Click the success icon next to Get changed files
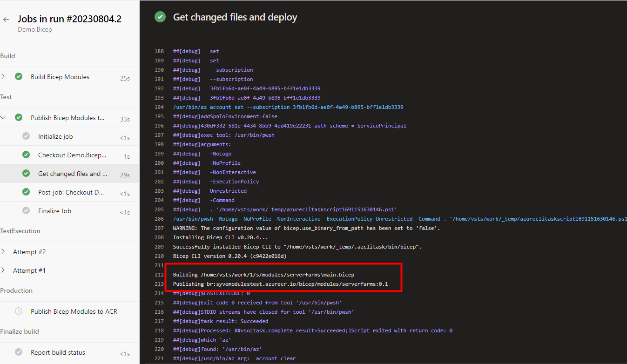The height and width of the screenshot is (364, 627). 26,173
